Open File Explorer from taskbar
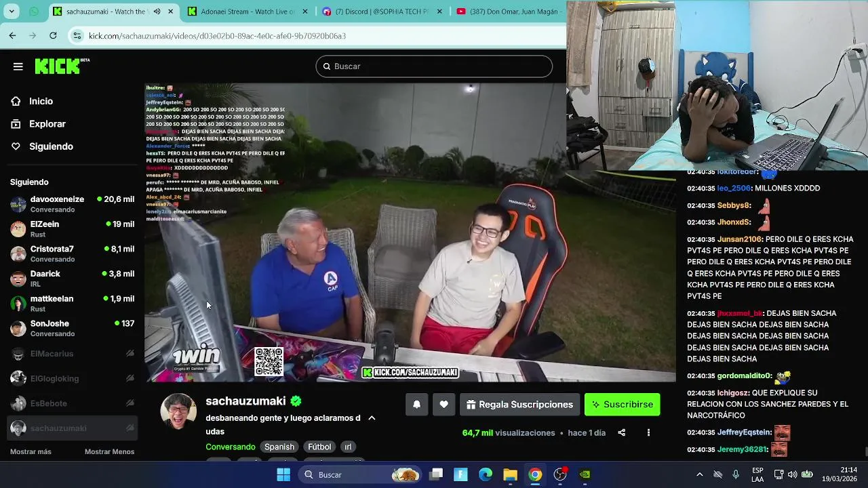The width and height of the screenshot is (868, 488). tap(510, 474)
